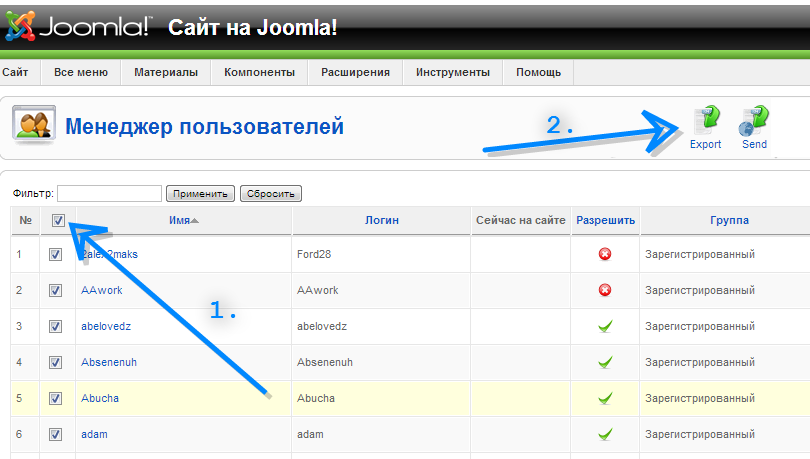Sort users by Имя column header
Screen dimensions: 810x459
click(x=182, y=220)
